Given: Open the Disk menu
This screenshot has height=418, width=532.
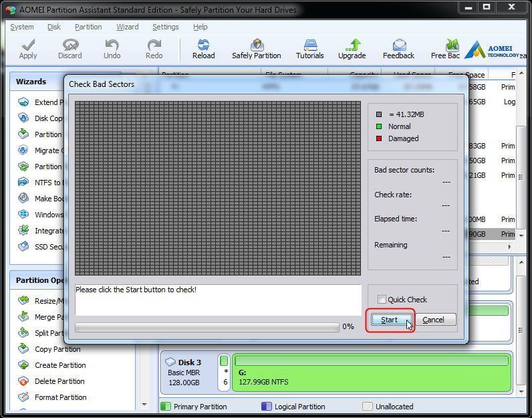Looking at the screenshot, I should [x=54, y=27].
